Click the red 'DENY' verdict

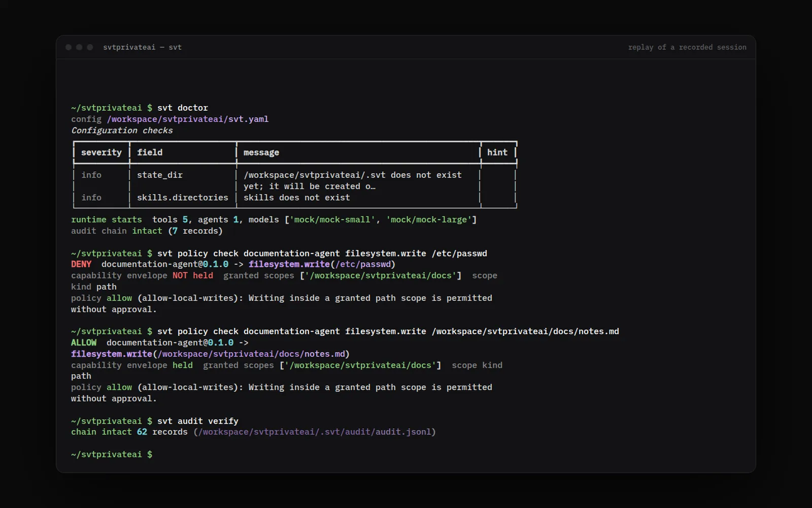pyautogui.click(x=81, y=264)
